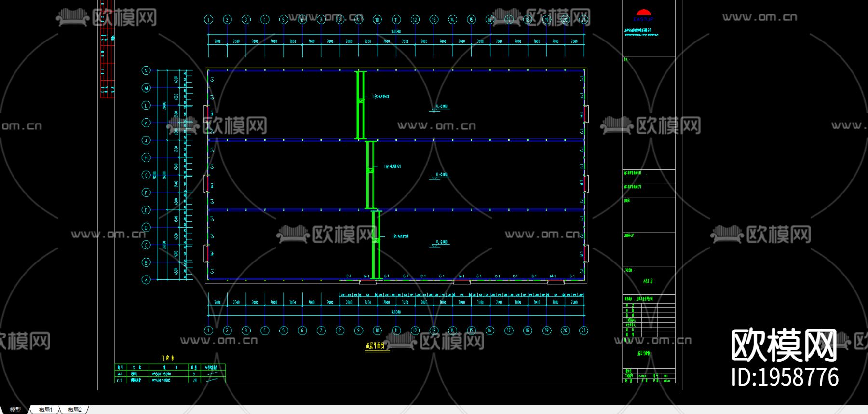Switch to the 模型 model tab
The image size is (868, 414).
15,410
